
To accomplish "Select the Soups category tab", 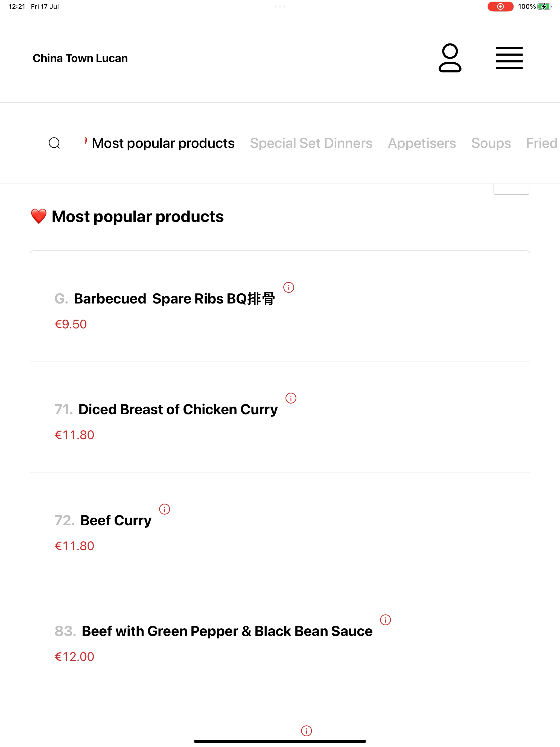I will point(491,143).
